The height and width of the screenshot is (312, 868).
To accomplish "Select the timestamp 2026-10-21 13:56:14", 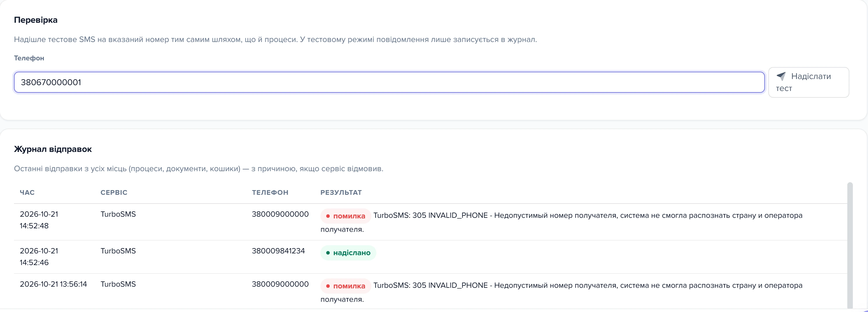I will pyautogui.click(x=53, y=284).
